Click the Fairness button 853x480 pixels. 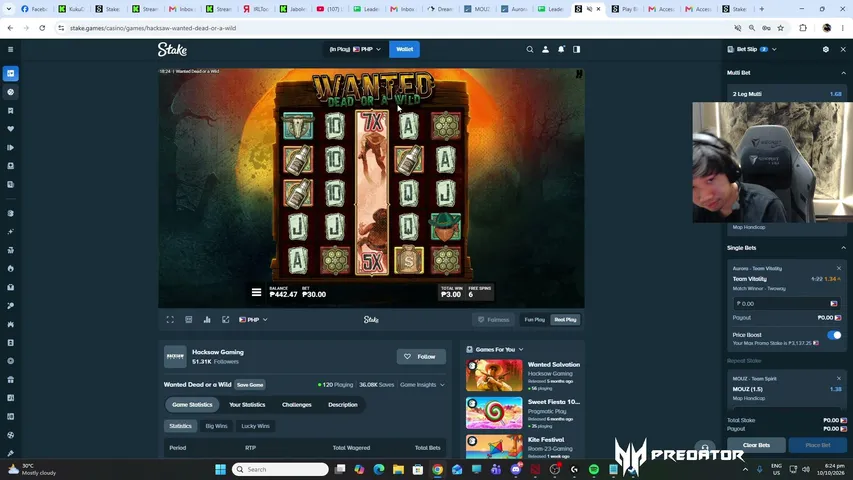click(493, 320)
